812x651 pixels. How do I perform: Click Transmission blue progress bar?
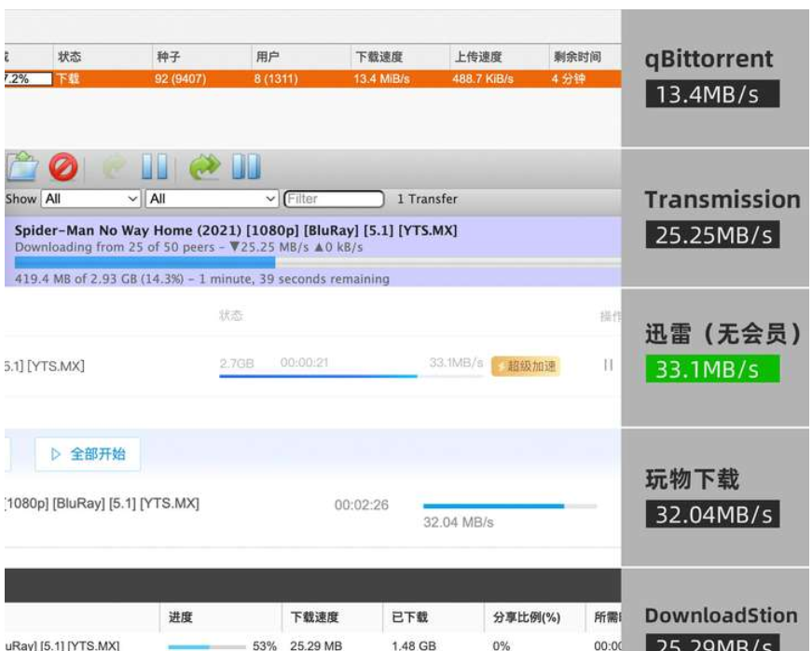(318, 263)
